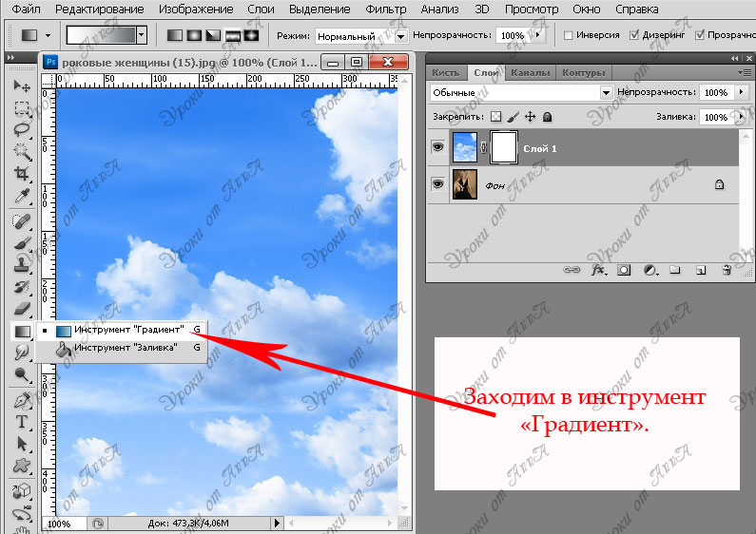Image resolution: width=756 pixels, height=534 pixels.
Task: Open the status bar info arrow
Action: 277,523
